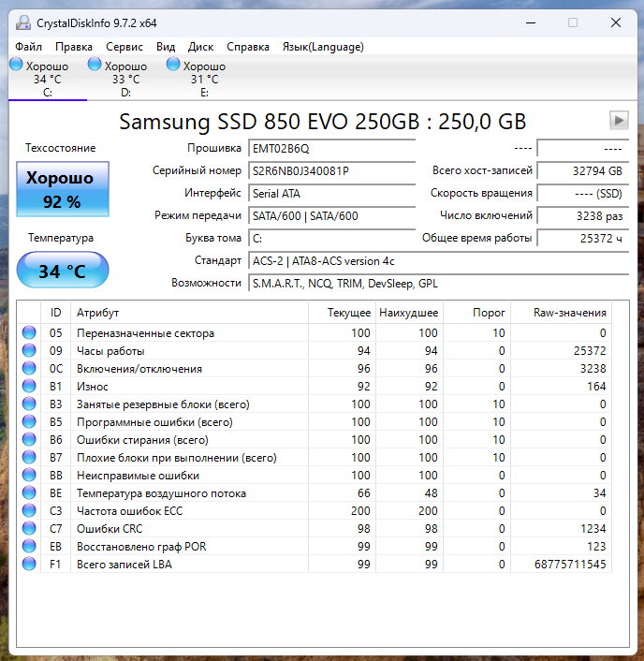
Task: Click the Атрибут column header
Action: tap(189, 313)
